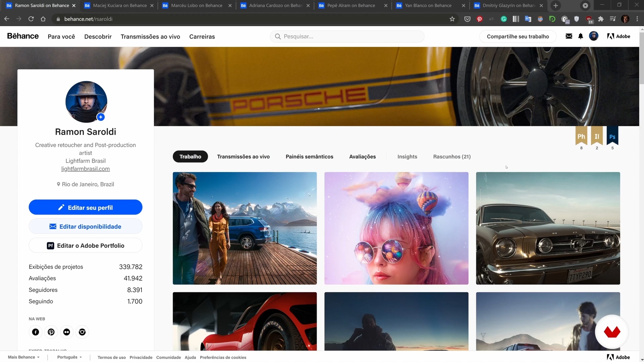Viewport: 644px width, 362px height.
Task: Open Carreiras in navigation
Action: tap(202, 37)
